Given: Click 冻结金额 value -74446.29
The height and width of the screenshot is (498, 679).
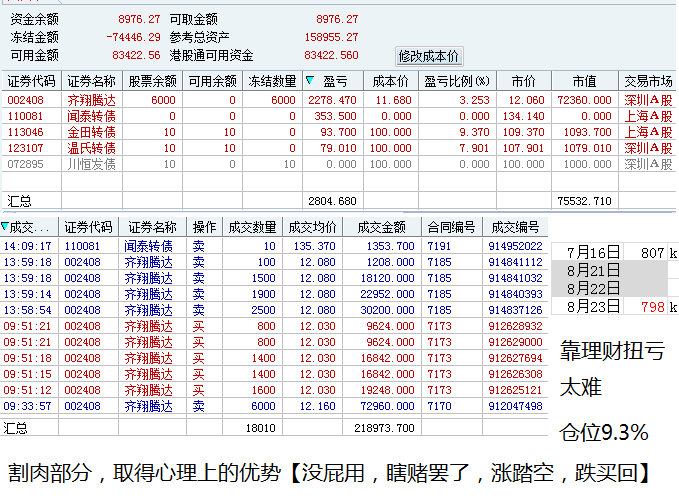Looking at the screenshot, I should 133,37.
